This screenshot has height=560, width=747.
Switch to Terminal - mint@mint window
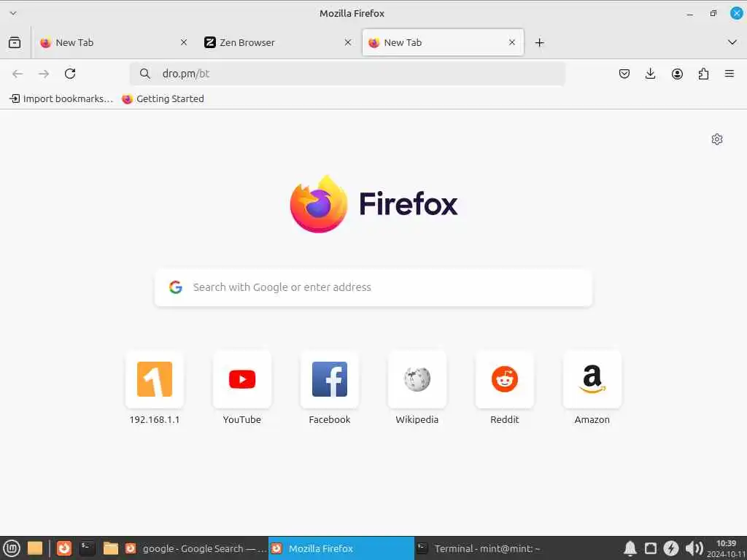[487, 548]
